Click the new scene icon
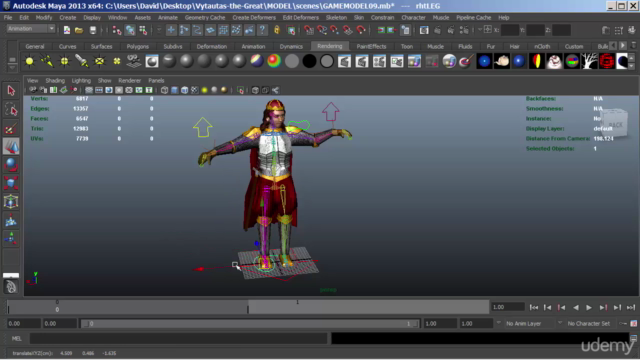 point(67,30)
